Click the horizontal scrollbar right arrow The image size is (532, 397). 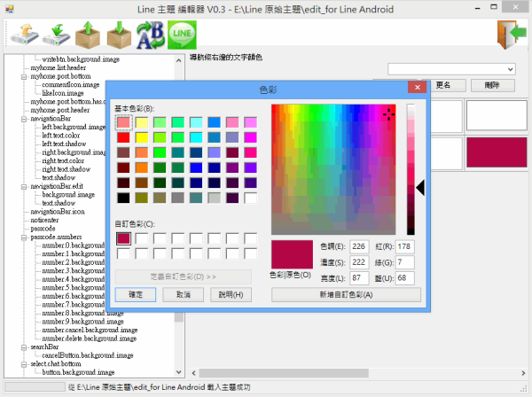[523, 373]
